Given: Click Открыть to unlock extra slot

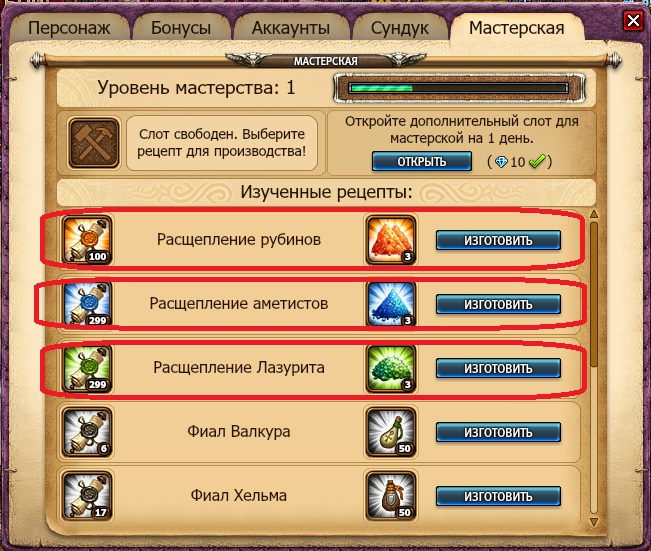Looking at the screenshot, I should 422,161.
